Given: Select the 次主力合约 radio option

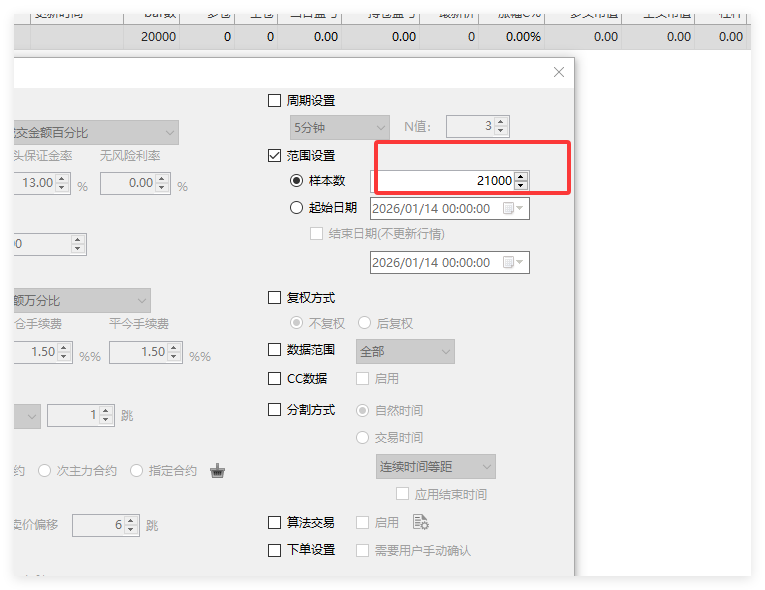Looking at the screenshot, I should (45, 471).
